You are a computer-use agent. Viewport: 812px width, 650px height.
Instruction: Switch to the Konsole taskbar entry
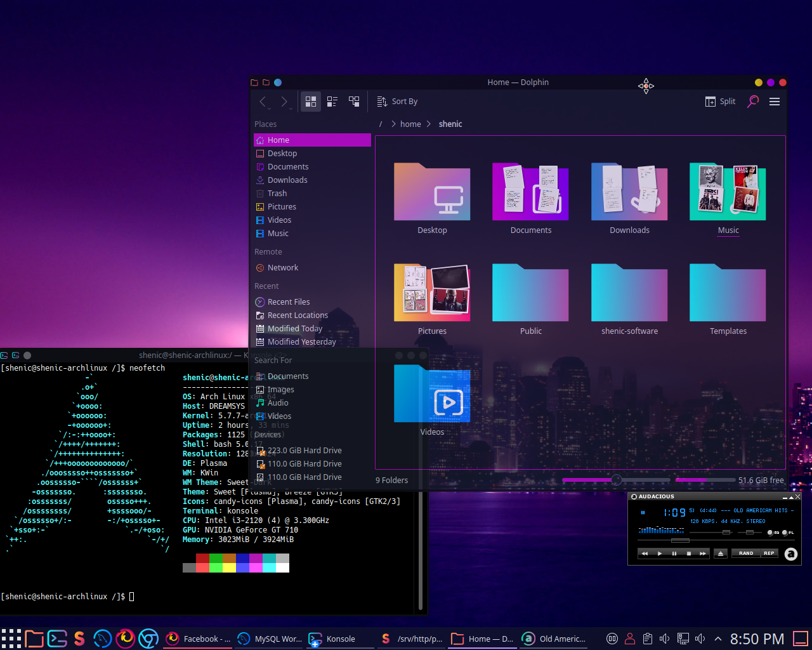(x=341, y=639)
